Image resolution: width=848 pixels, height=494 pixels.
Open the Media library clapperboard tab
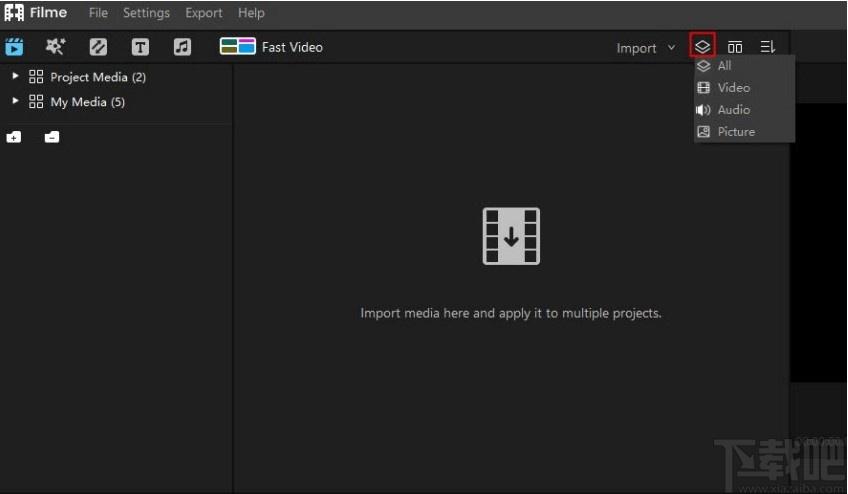pos(14,47)
